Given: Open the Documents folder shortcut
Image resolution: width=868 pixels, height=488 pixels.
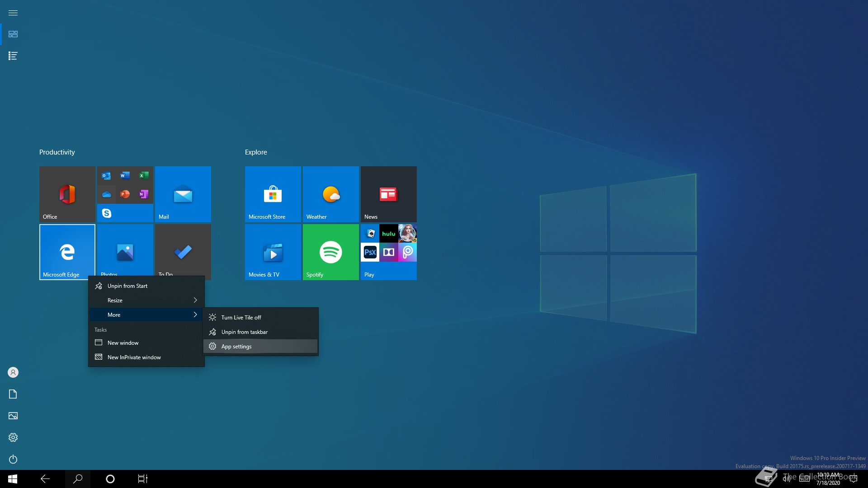Looking at the screenshot, I should (13, 394).
